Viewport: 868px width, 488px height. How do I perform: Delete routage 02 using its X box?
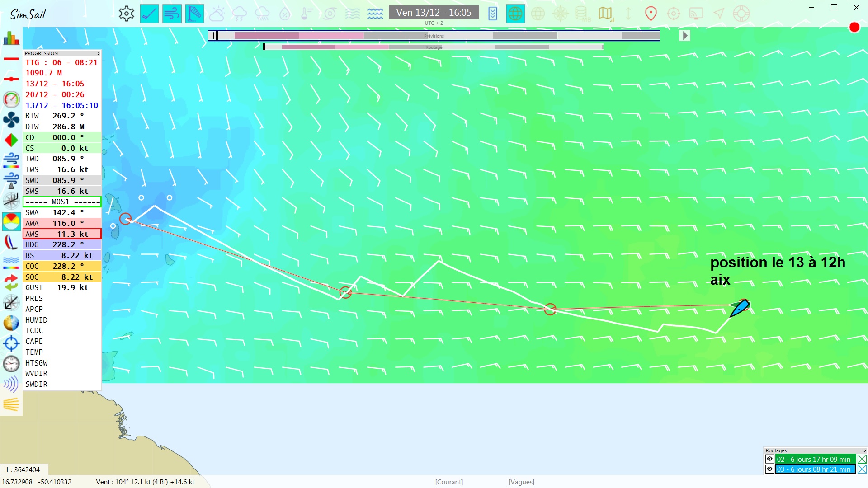pos(862,459)
